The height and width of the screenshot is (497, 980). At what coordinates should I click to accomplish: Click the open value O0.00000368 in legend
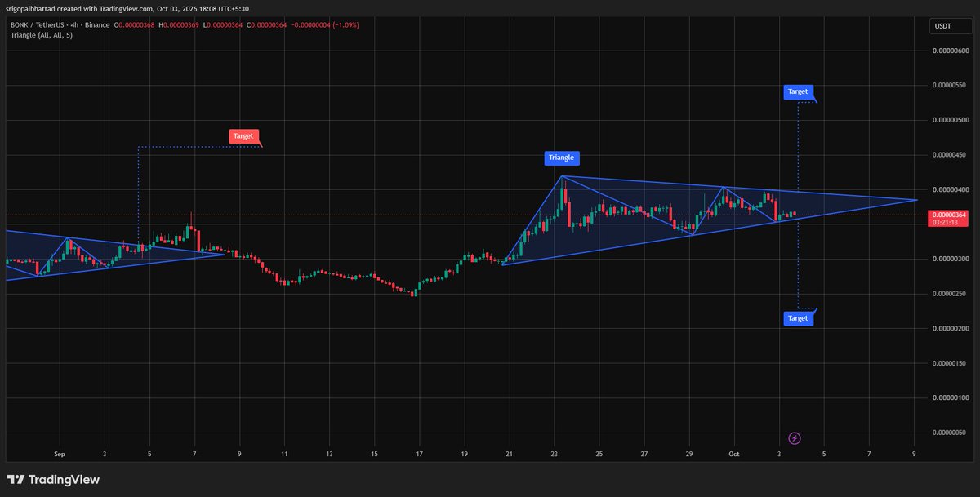tap(135, 25)
